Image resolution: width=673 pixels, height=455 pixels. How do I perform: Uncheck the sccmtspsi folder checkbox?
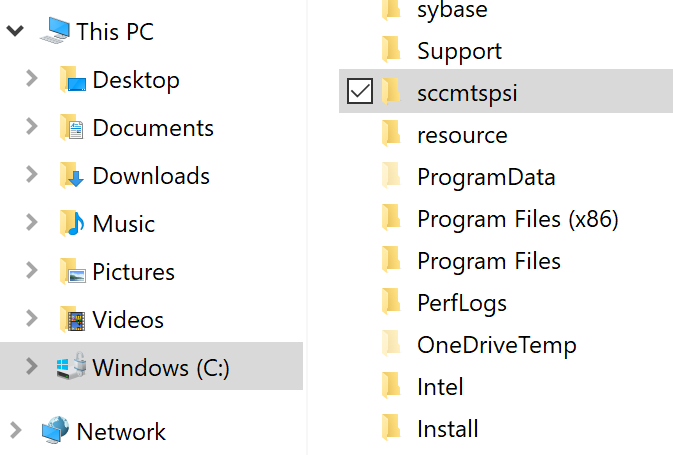359,92
